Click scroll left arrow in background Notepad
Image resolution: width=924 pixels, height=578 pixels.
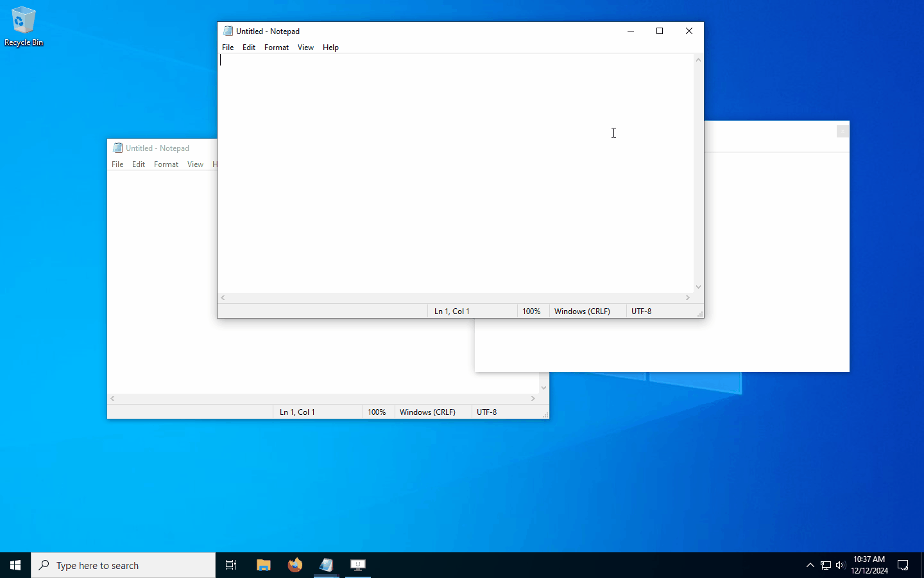[x=113, y=399]
